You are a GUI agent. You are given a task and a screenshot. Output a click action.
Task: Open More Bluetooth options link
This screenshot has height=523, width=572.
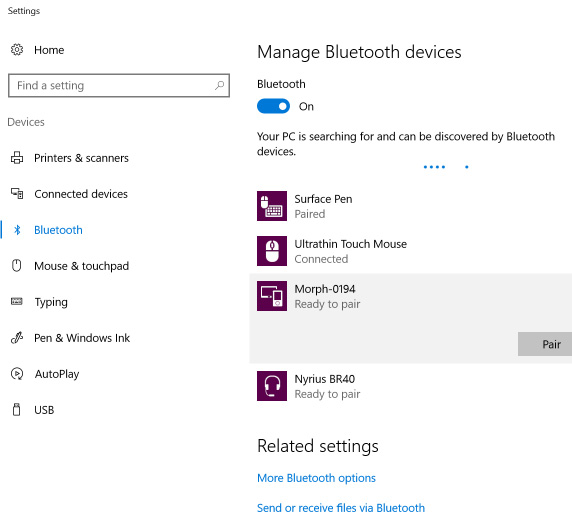point(316,478)
